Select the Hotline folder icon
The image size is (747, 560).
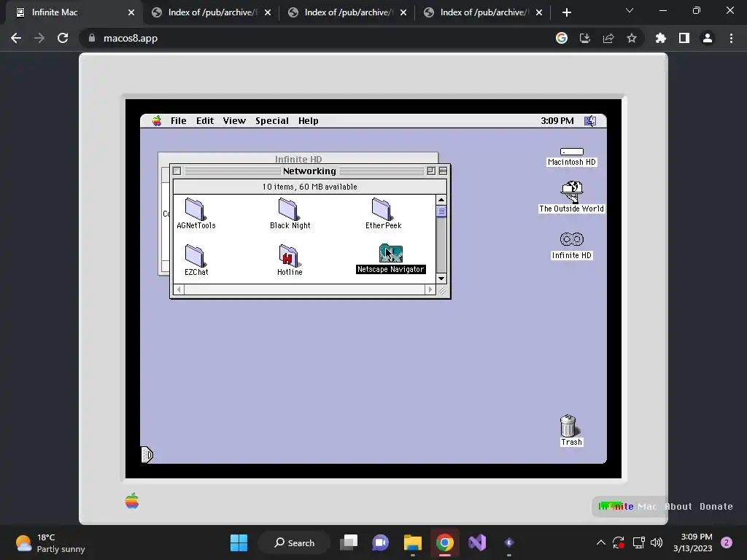(x=288, y=256)
